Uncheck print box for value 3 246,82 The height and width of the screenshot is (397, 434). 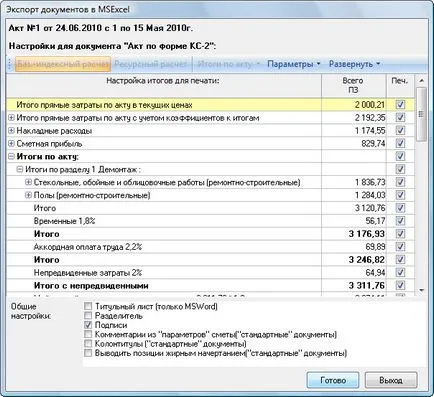click(x=400, y=260)
